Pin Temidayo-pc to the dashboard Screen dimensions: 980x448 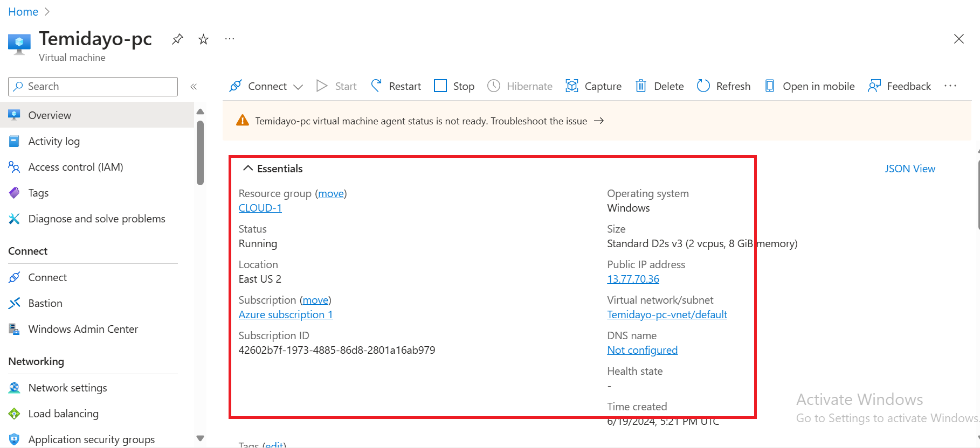pos(177,39)
